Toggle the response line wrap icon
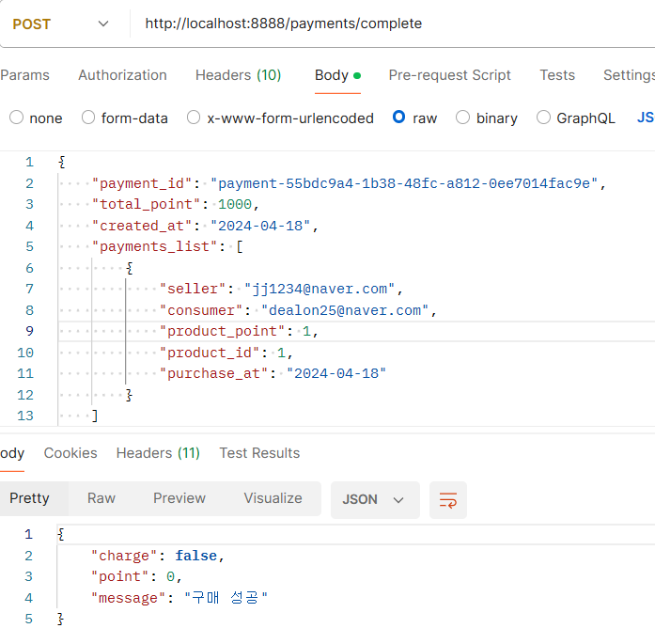655x644 pixels. point(448,500)
